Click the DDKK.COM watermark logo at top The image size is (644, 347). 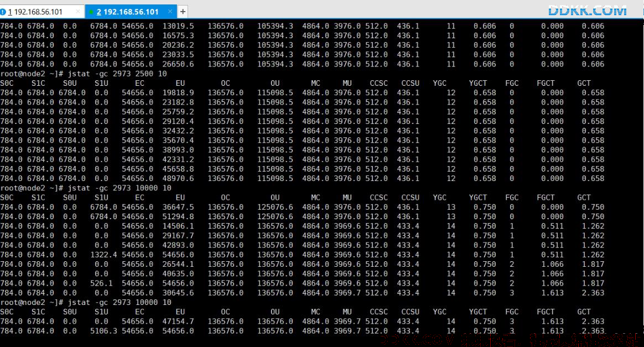click(588, 10)
